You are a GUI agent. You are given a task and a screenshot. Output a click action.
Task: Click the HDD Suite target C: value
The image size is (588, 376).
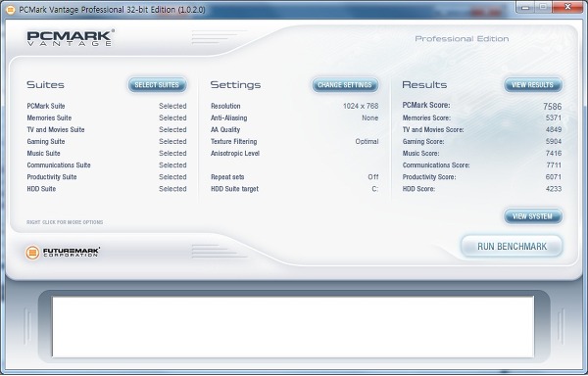tap(375, 189)
